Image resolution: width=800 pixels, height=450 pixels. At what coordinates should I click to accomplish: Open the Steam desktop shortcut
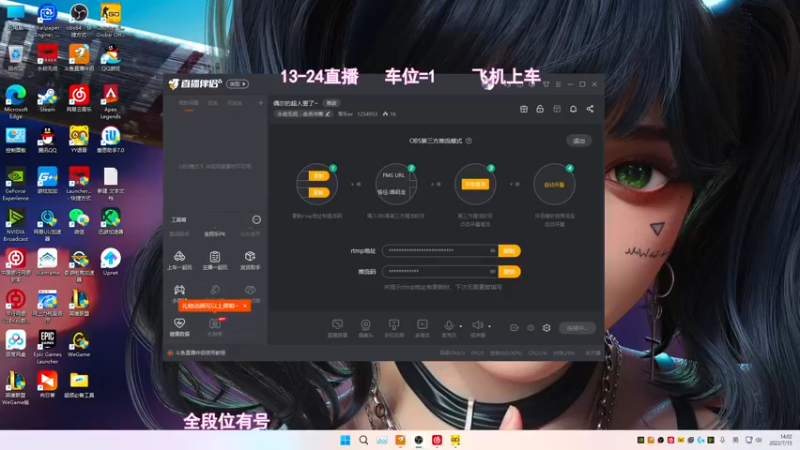(47, 99)
